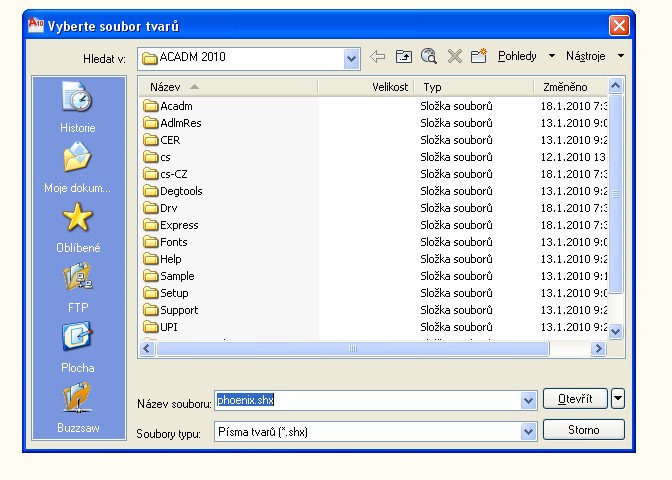Click the horizontal scrollbar in file list

[x=352, y=349]
